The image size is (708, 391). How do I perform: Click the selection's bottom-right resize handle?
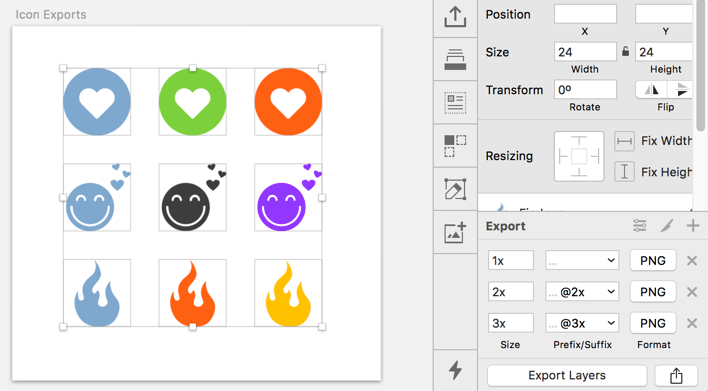tap(322, 326)
